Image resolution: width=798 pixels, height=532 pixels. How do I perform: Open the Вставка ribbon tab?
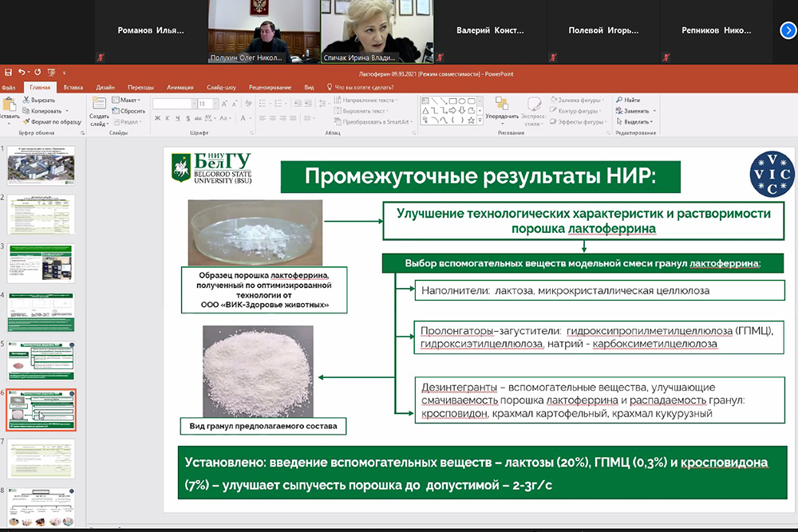73,87
